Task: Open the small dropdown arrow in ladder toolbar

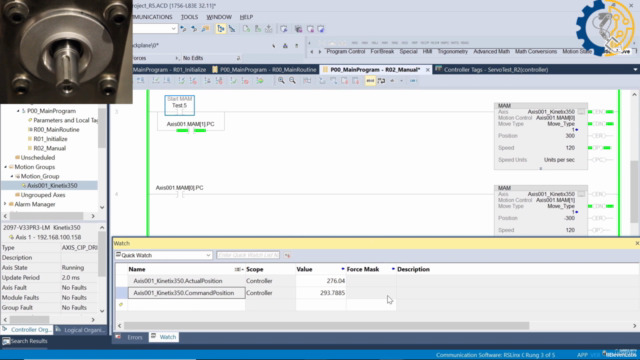Action: pyautogui.click(x=402, y=81)
